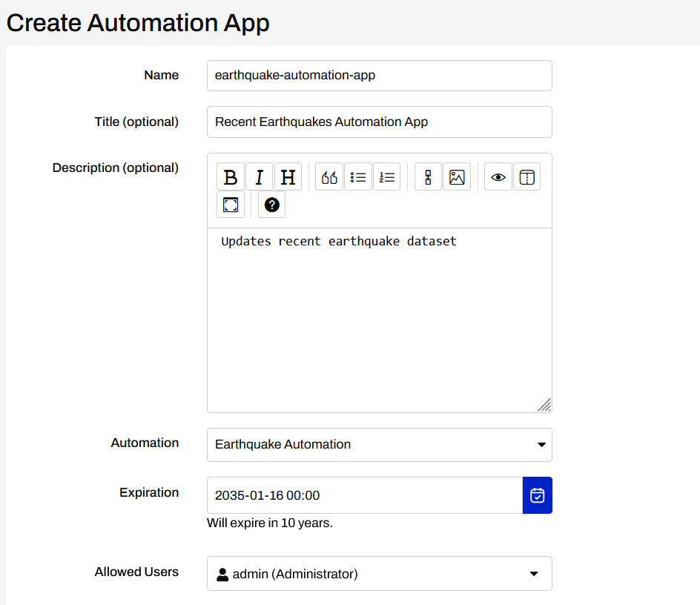Toggle side-by-side editor view
The height and width of the screenshot is (605, 700).
point(526,177)
